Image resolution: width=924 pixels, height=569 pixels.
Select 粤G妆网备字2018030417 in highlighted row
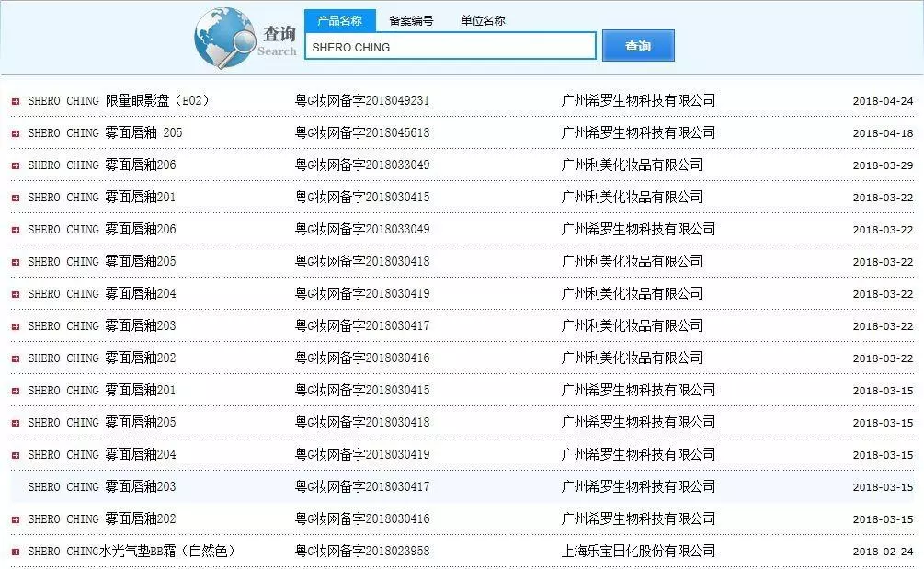click(x=362, y=487)
